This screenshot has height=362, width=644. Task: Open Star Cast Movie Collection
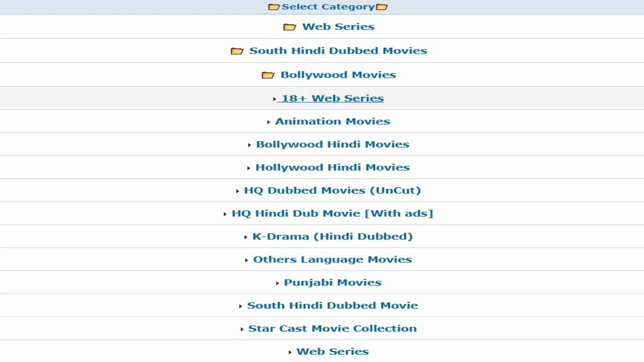click(332, 329)
